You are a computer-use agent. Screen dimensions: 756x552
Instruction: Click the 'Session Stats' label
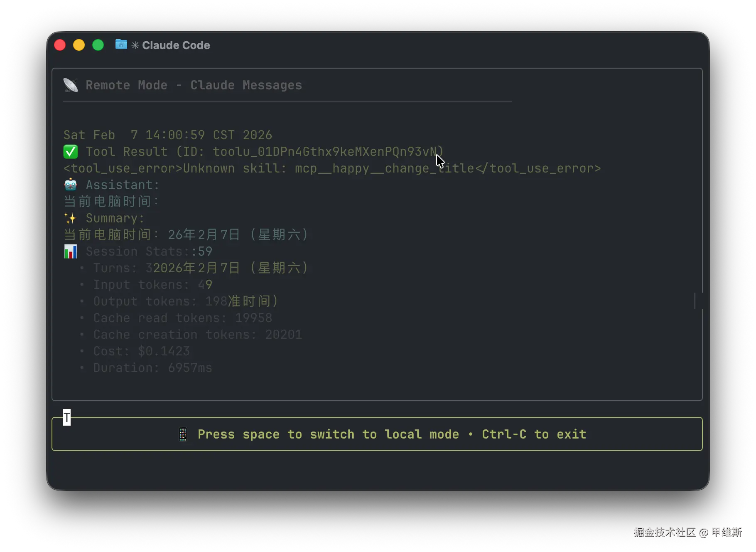pyautogui.click(x=138, y=251)
